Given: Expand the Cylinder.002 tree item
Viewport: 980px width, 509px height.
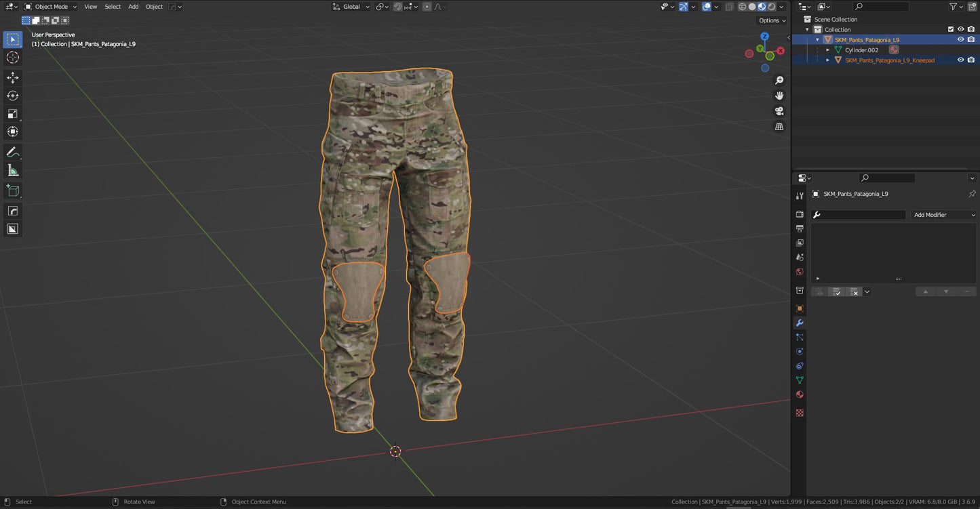Looking at the screenshot, I should click(x=827, y=50).
